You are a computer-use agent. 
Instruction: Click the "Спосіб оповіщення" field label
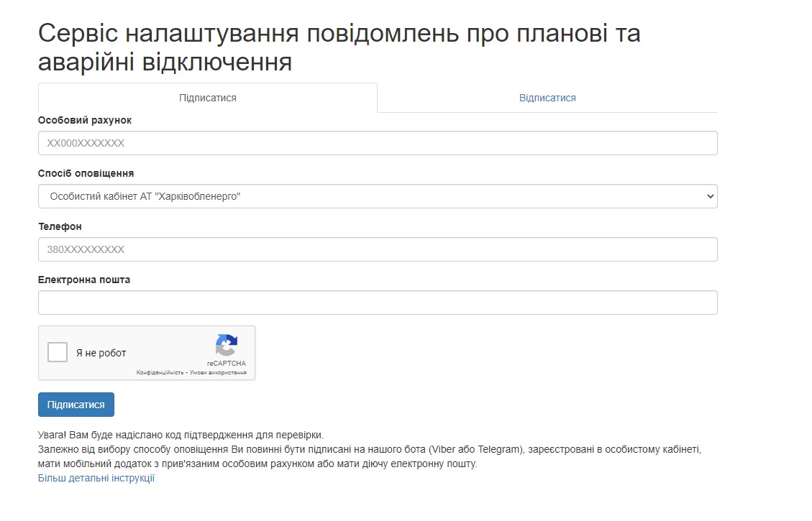coord(86,173)
